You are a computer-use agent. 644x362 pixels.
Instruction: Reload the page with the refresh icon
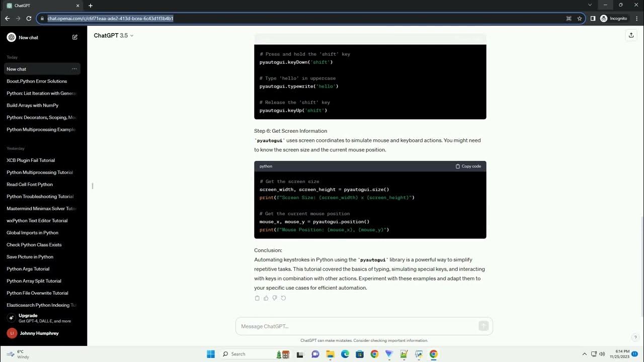pyautogui.click(x=29, y=18)
